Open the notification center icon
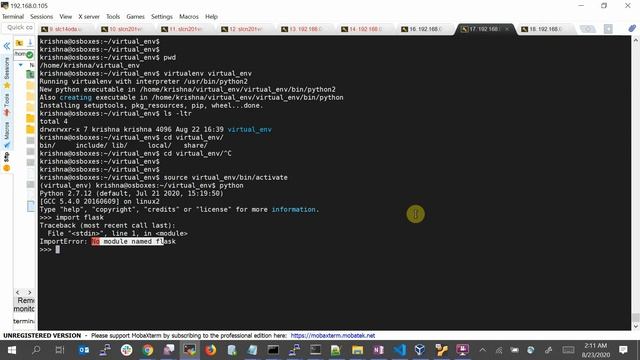The image size is (640, 360). pyautogui.click(x=623, y=350)
